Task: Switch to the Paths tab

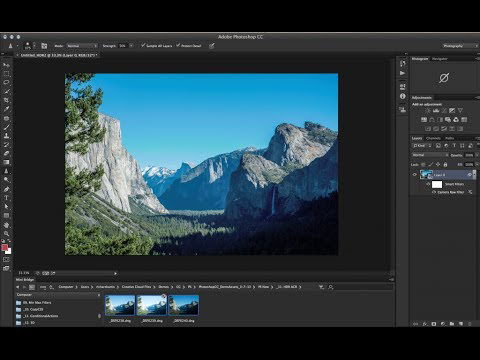Action: coord(449,138)
